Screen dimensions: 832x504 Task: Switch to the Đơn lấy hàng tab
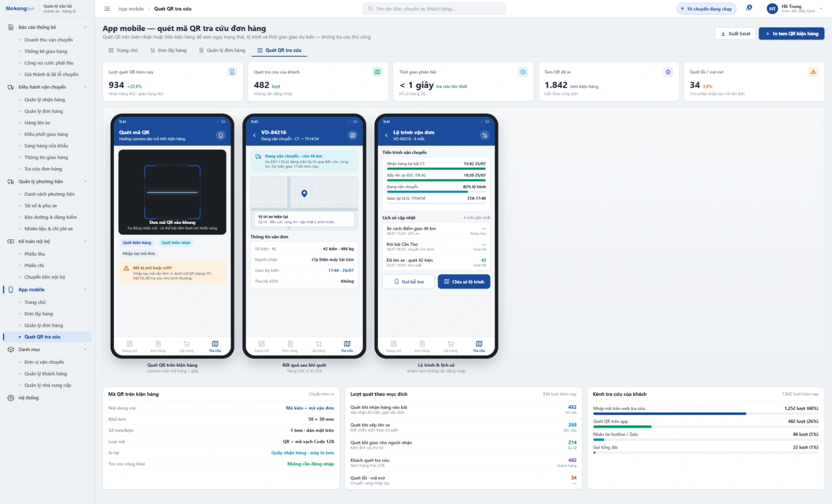tap(168, 50)
